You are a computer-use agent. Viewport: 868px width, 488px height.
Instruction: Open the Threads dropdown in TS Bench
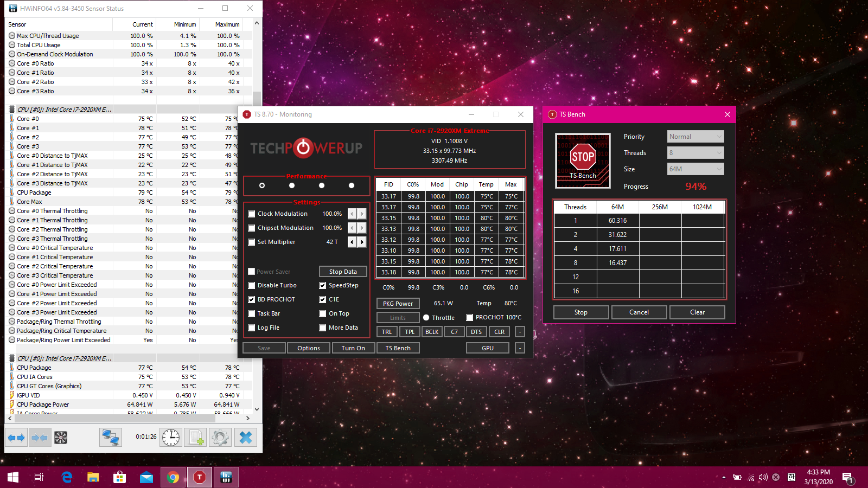tap(695, 153)
